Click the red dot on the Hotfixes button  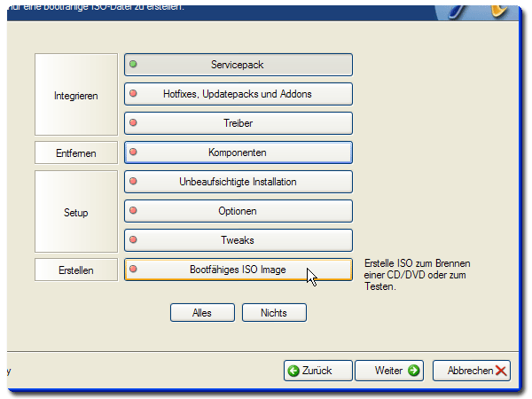pyautogui.click(x=134, y=94)
